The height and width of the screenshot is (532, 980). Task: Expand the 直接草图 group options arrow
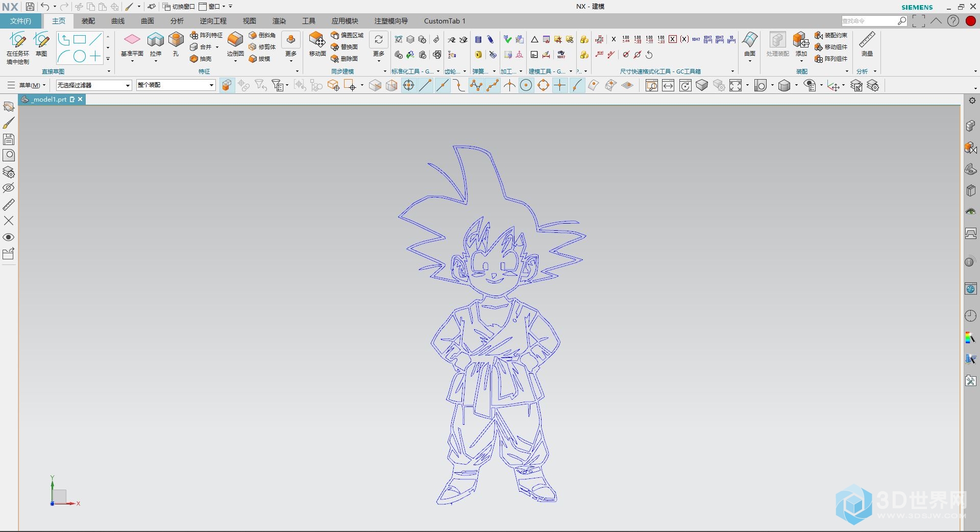coord(109,71)
